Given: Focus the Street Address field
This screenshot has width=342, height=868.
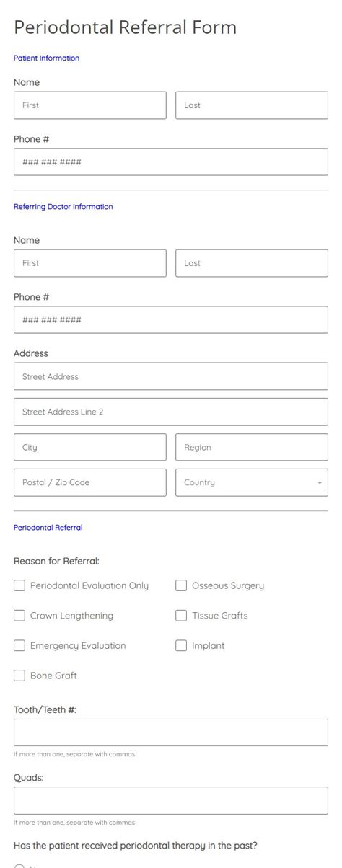Looking at the screenshot, I should point(171,376).
